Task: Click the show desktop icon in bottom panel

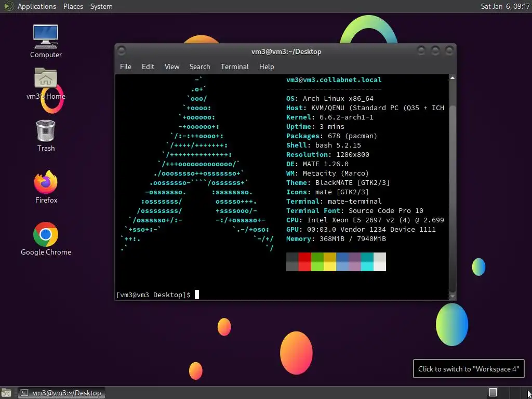Action: [6, 393]
